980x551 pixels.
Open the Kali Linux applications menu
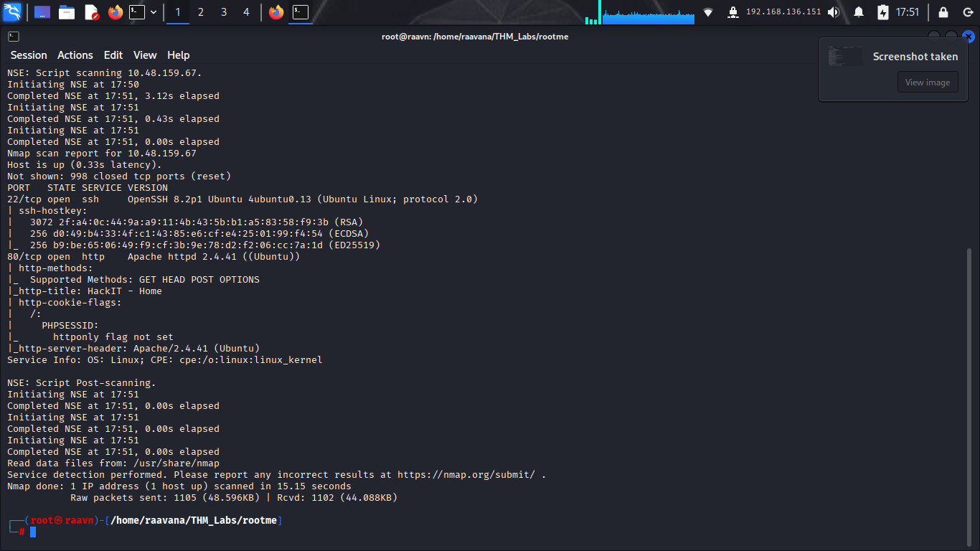click(12, 12)
